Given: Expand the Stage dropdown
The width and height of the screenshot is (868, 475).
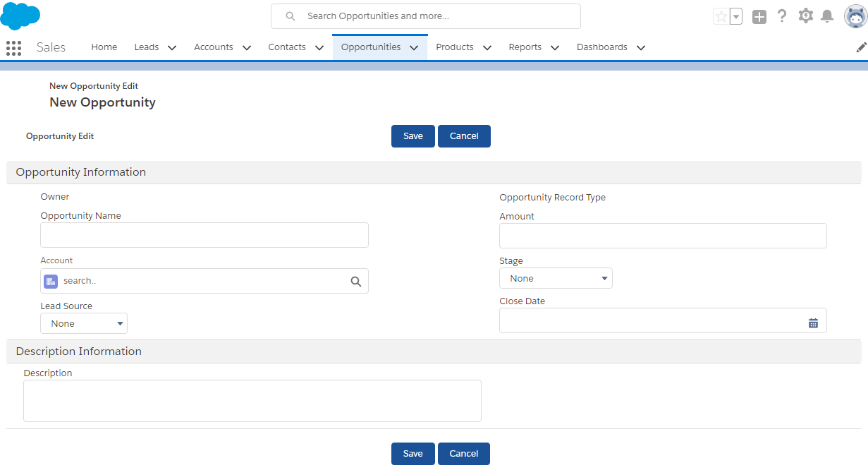Looking at the screenshot, I should [556, 279].
